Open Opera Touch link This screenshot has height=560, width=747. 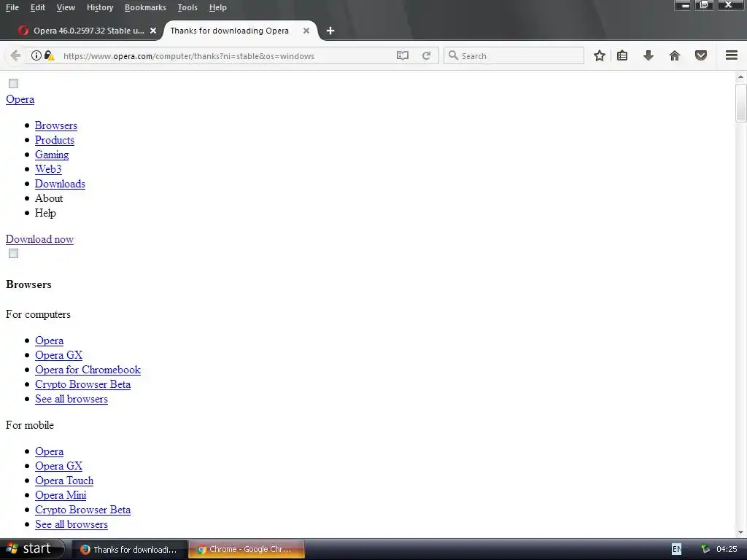(64, 481)
